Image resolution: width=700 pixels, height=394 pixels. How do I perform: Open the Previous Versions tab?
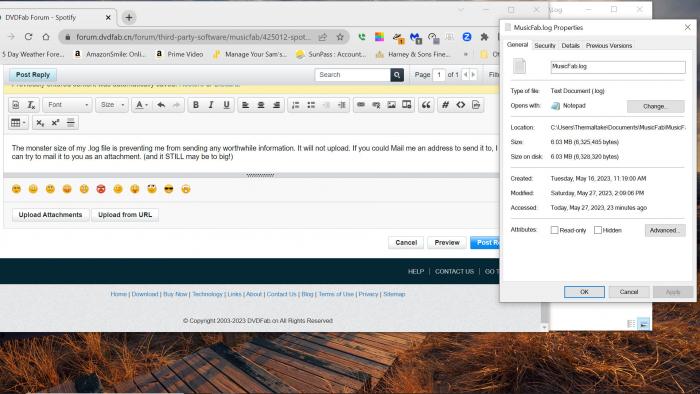coord(609,46)
